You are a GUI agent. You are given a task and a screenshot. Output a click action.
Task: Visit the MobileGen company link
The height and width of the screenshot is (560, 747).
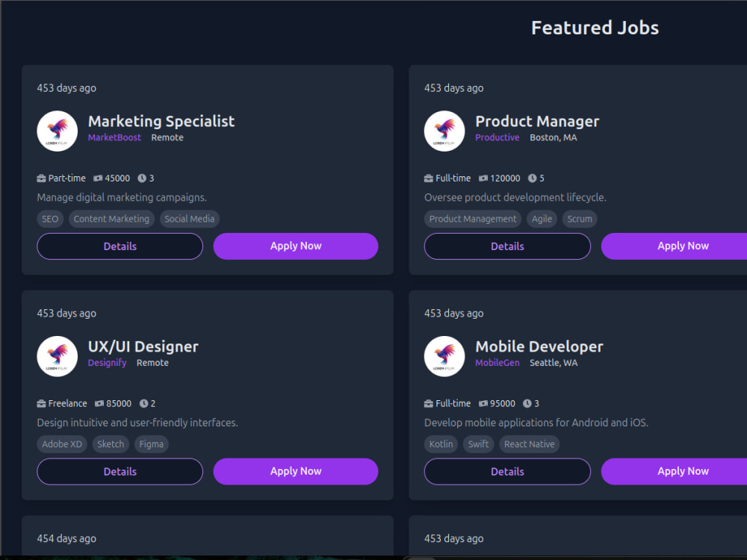(498, 363)
